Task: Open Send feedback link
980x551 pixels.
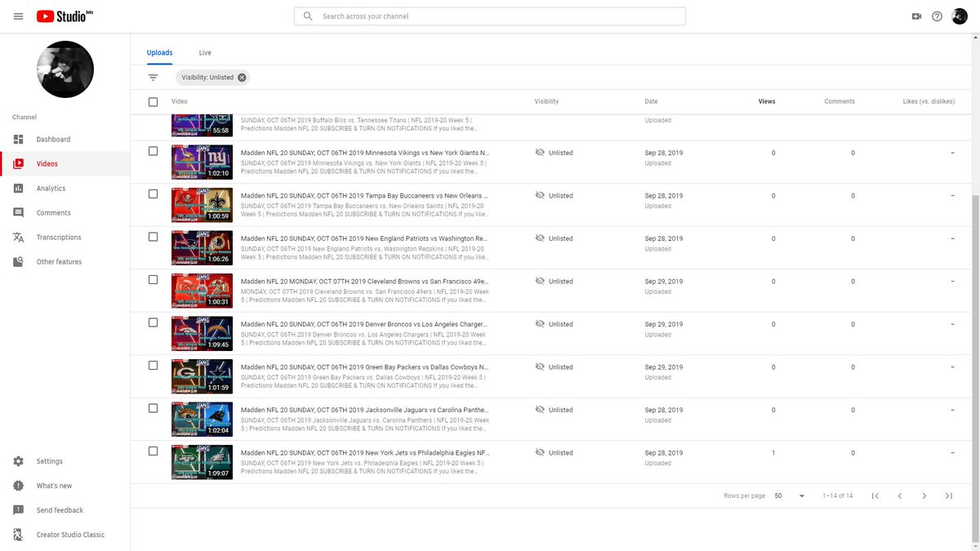Action: [60, 510]
